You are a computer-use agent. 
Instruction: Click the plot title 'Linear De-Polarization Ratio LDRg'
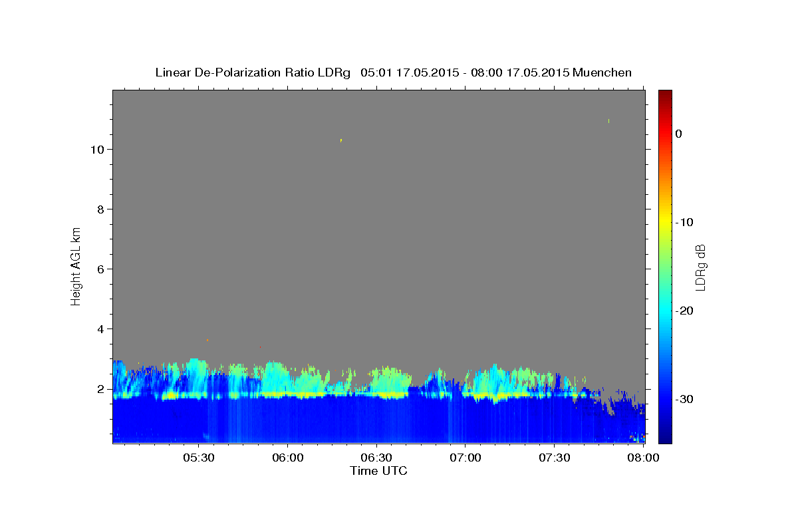click(253, 72)
